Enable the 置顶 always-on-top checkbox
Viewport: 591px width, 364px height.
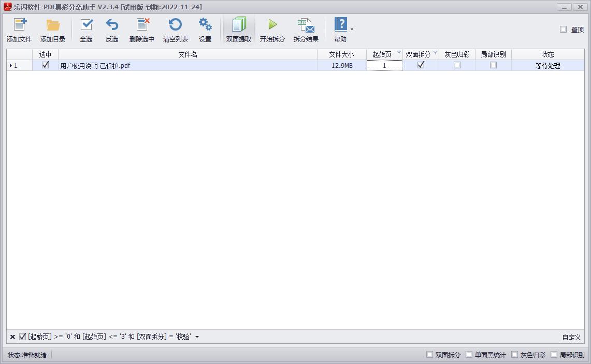coord(563,30)
